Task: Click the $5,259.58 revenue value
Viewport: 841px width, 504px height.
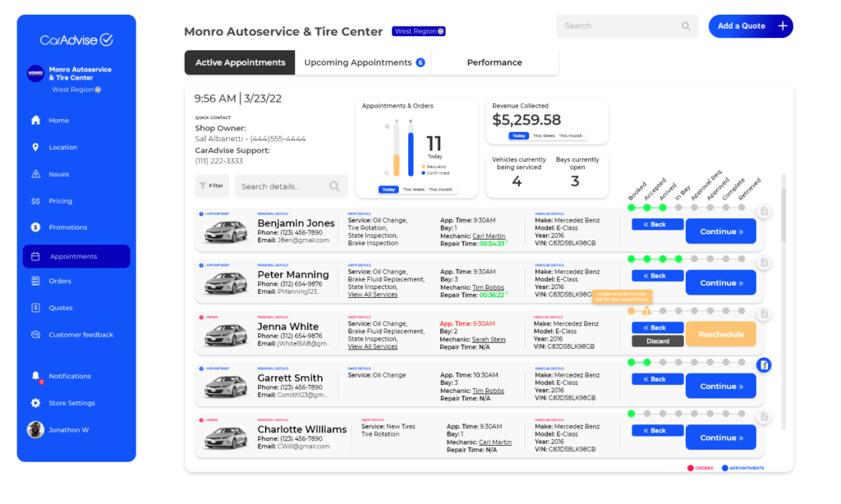Action: click(526, 120)
